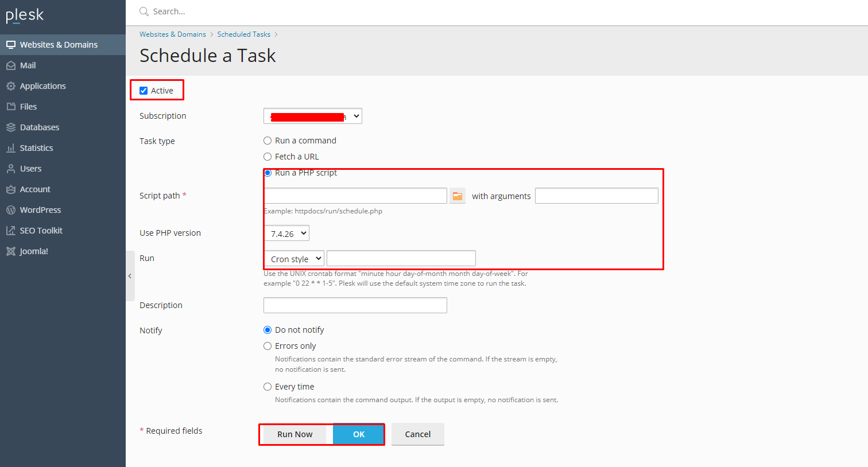Click the Scheduled Tasks breadcrumb link
The height and width of the screenshot is (467, 868).
[x=243, y=34]
